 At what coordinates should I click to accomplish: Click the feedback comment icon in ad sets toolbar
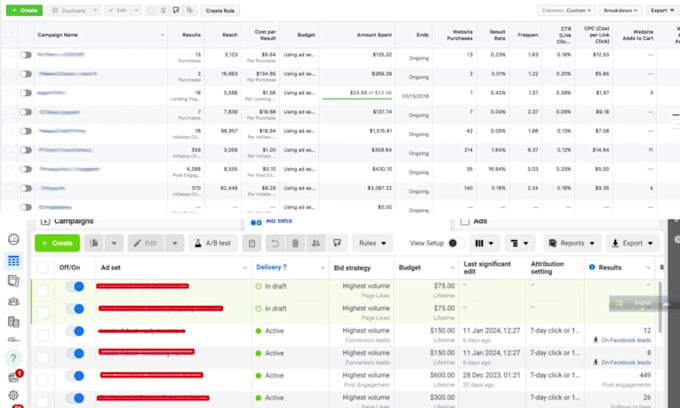point(337,243)
